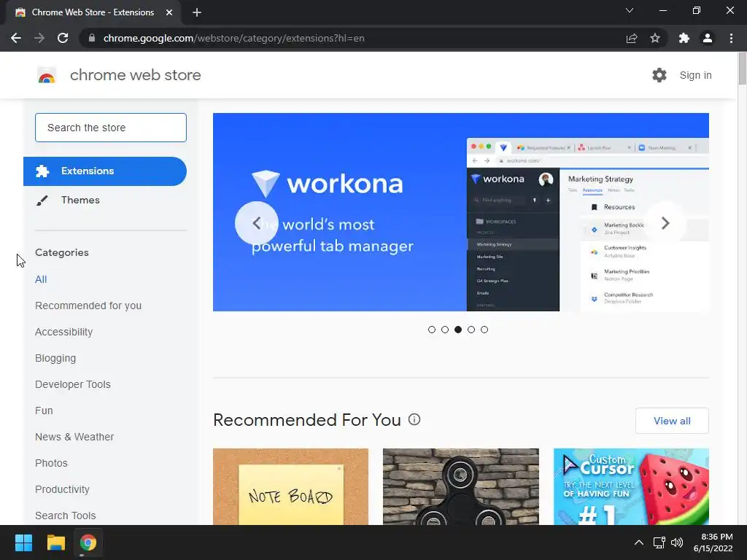Open new tab with plus icon

click(x=197, y=12)
